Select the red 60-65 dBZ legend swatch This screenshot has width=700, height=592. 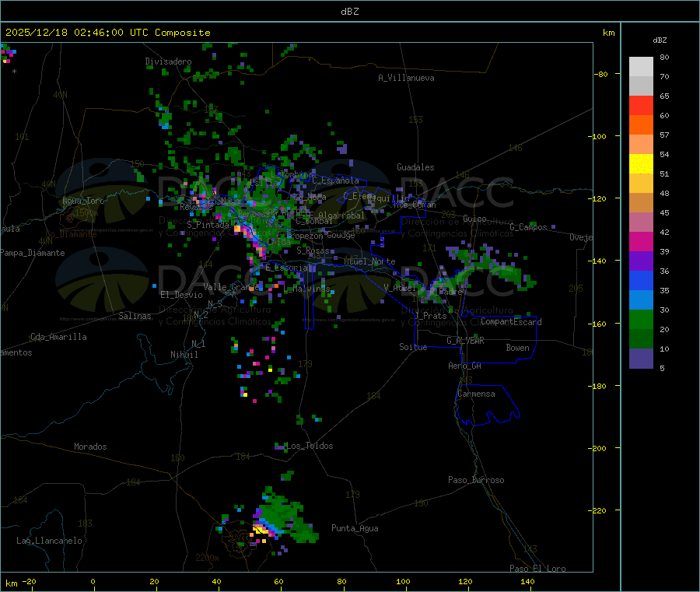click(641, 105)
